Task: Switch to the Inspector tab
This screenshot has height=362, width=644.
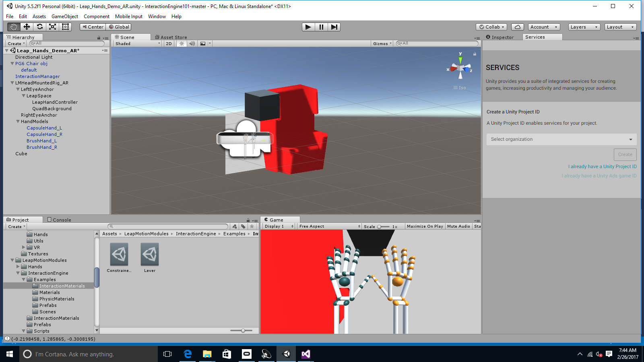Action: pos(500,37)
